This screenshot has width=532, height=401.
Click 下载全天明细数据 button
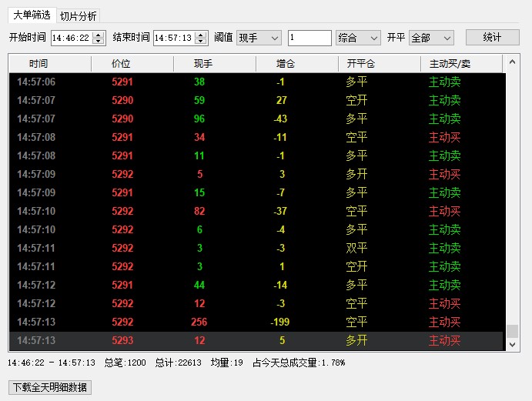click(x=50, y=387)
